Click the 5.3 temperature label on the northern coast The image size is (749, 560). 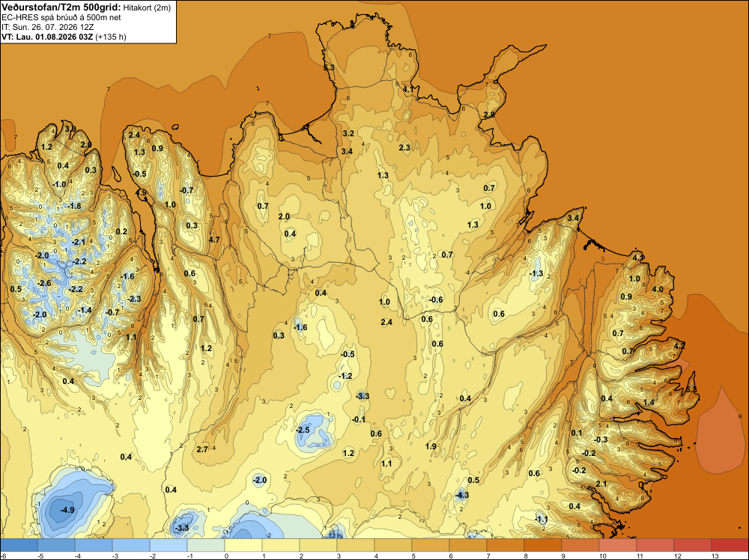coord(329,68)
